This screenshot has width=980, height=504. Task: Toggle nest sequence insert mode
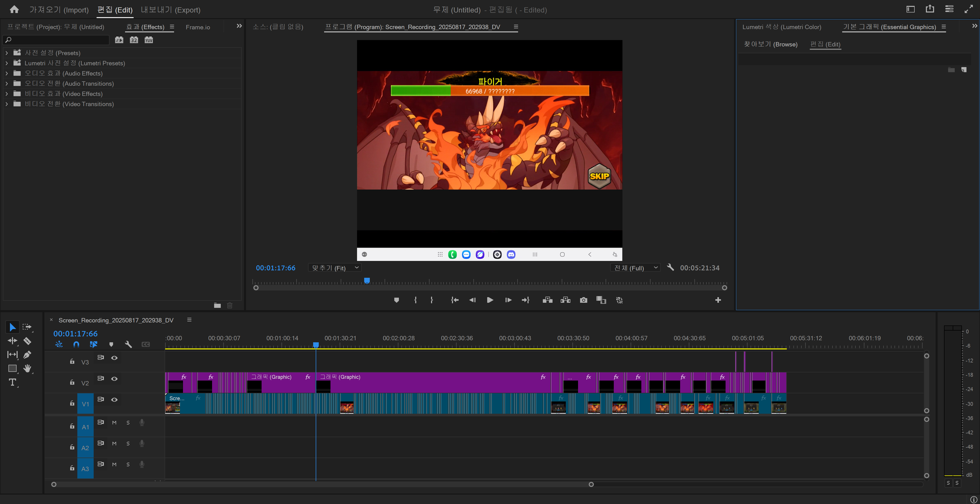[x=59, y=344]
